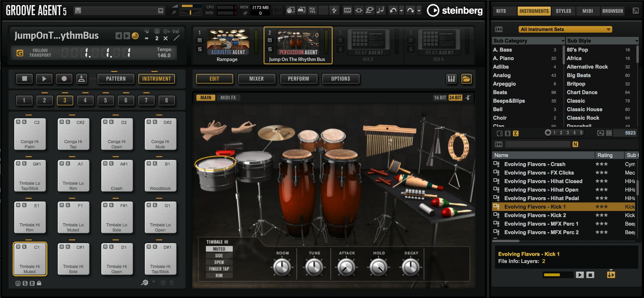Click the browser search text field
The width and height of the screenshot is (644, 298).
(538, 144)
